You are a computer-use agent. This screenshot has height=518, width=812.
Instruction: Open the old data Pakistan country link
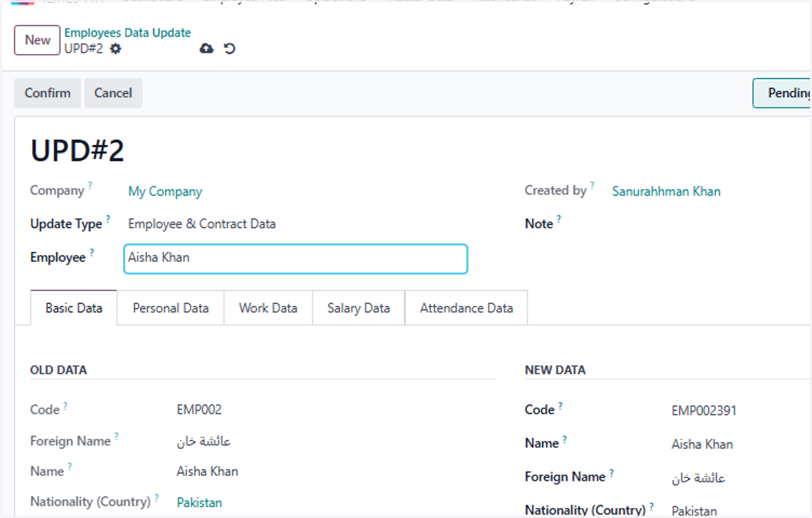click(199, 502)
